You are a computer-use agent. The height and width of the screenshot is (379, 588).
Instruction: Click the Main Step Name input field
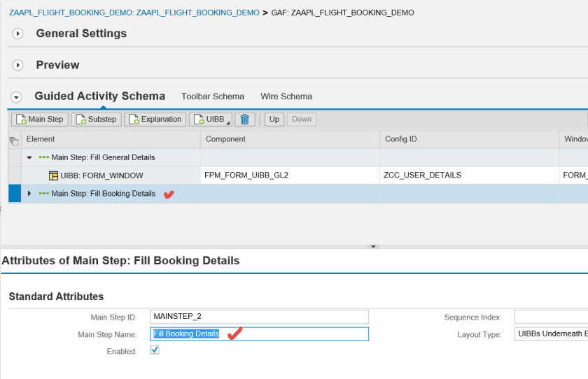(280, 334)
